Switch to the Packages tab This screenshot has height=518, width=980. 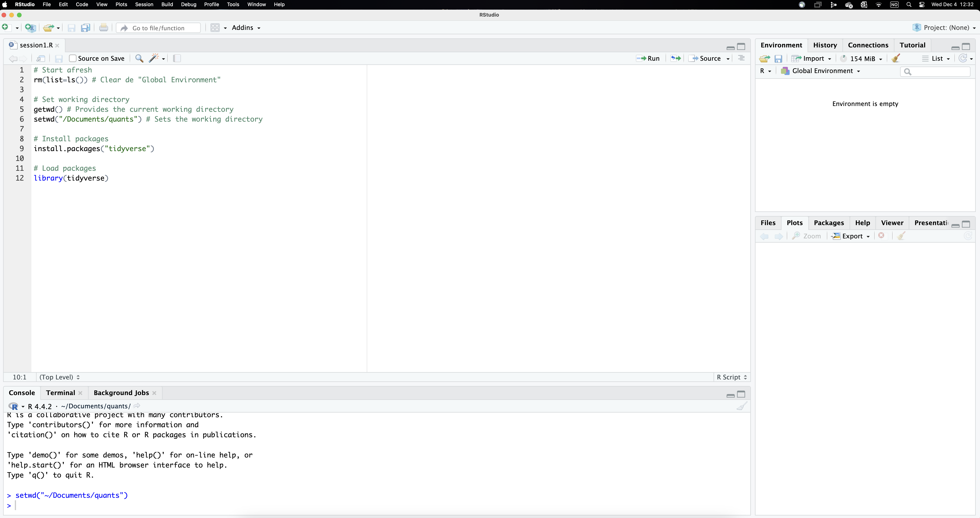[829, 223]
